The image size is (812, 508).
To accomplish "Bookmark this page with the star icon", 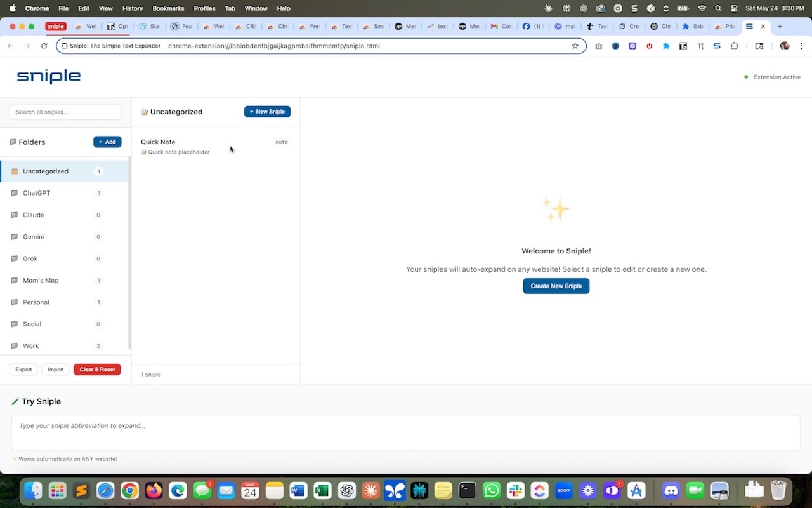I will 575,46.
